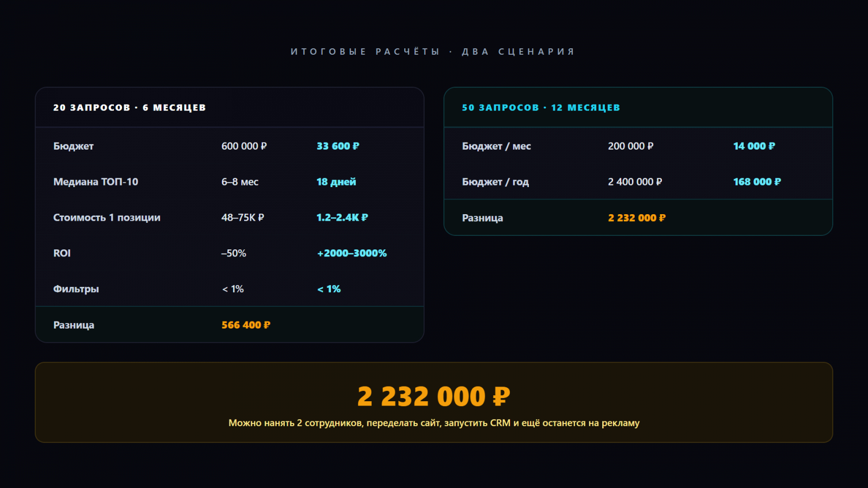
Task: Click the ROI row label
Action: 62,253
